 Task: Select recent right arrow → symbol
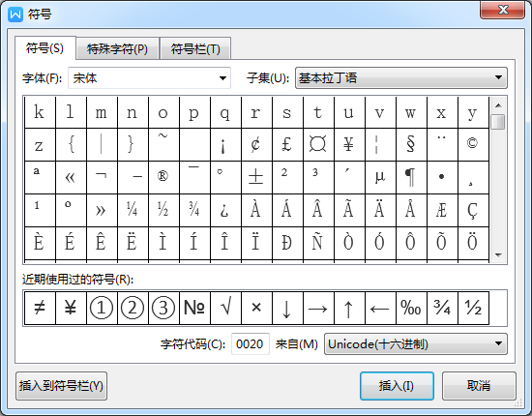pyautogui.click(x=318, y=308)
